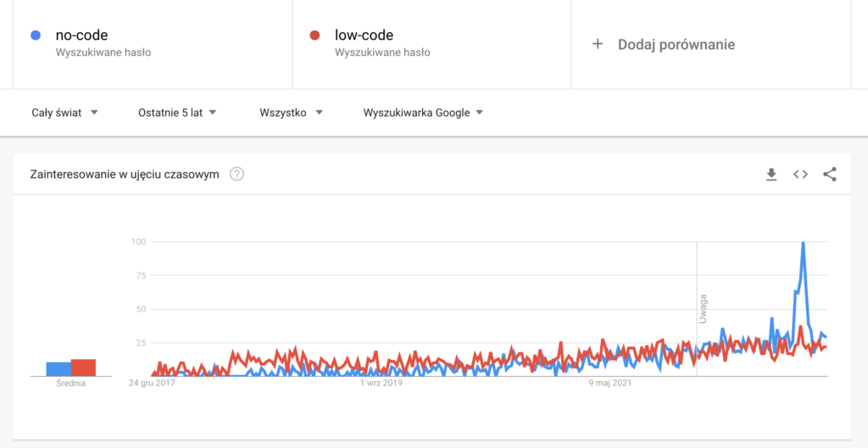Click the red Średnia average bar
This screenshot has height=448, width=868.
(83, 368)
